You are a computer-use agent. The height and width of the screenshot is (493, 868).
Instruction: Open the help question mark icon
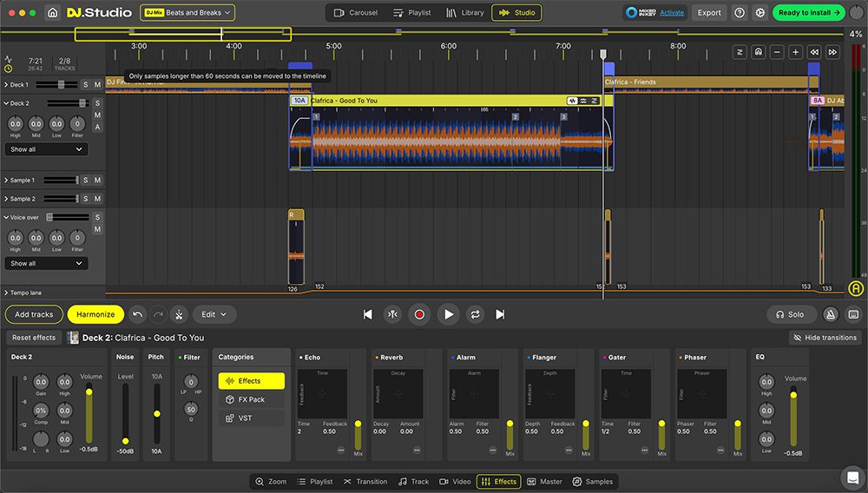pos(739,12)
